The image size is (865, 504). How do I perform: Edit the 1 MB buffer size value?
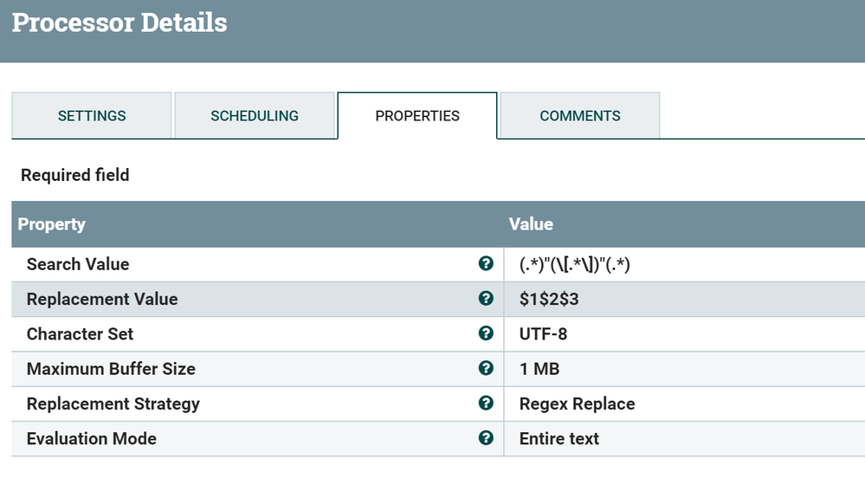tap(539, 369)
